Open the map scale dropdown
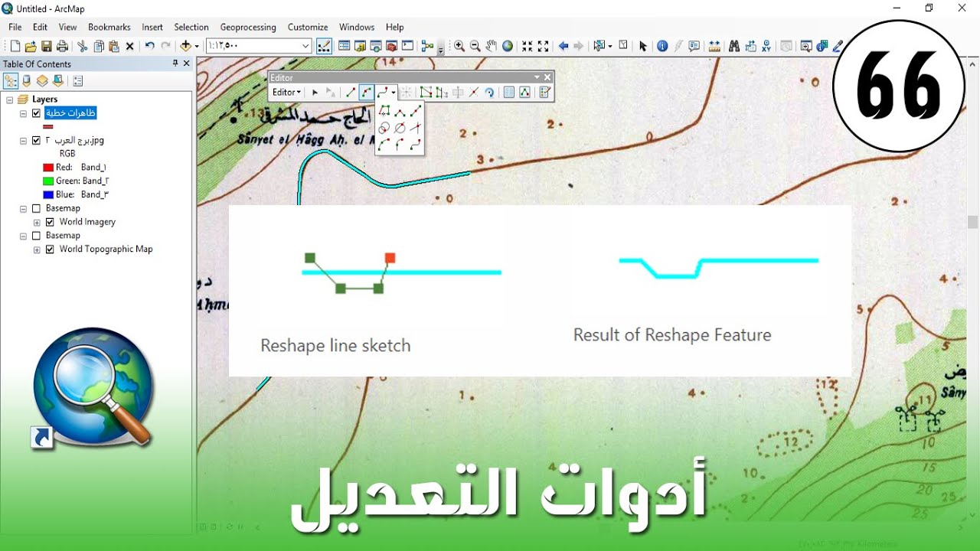 coord(305,46)
